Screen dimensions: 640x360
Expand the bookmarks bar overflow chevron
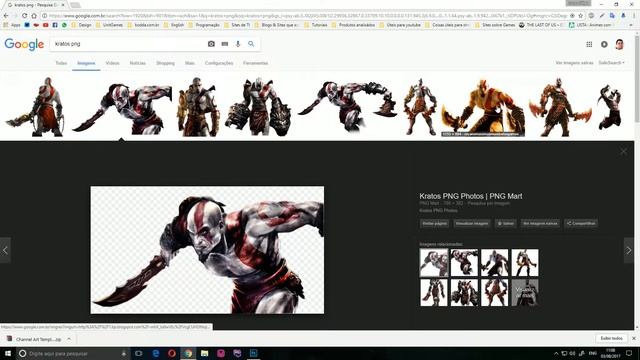pos(631,25)
